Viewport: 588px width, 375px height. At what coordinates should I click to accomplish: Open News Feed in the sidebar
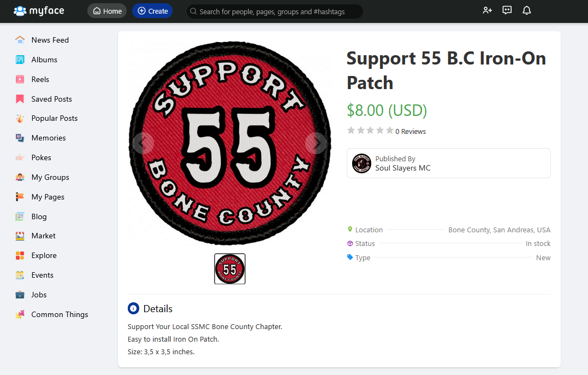50,40
